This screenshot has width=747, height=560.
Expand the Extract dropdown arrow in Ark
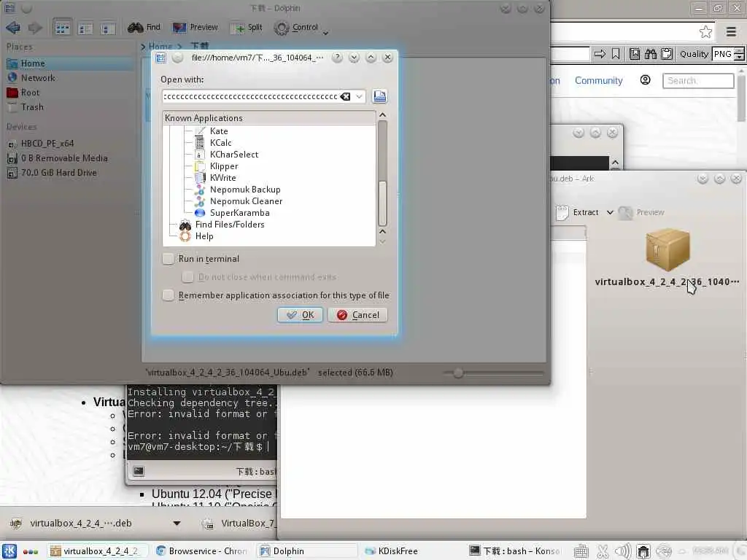[x=609, y=213]
